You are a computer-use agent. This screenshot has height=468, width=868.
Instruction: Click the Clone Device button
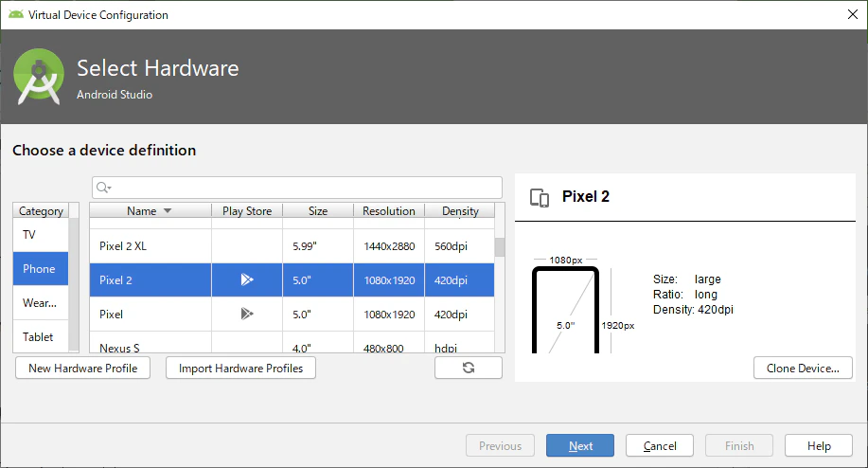pyautogui.click(x=803, y=368)
